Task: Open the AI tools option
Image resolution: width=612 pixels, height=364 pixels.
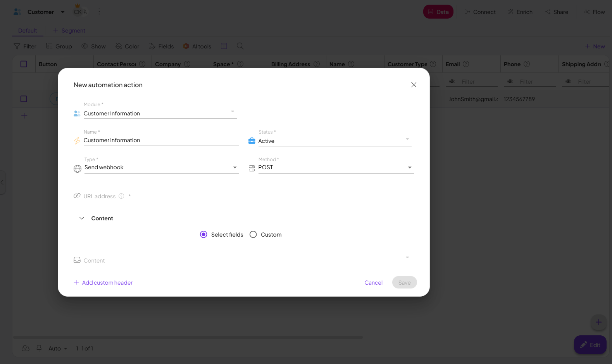Action: click(197, 46)
